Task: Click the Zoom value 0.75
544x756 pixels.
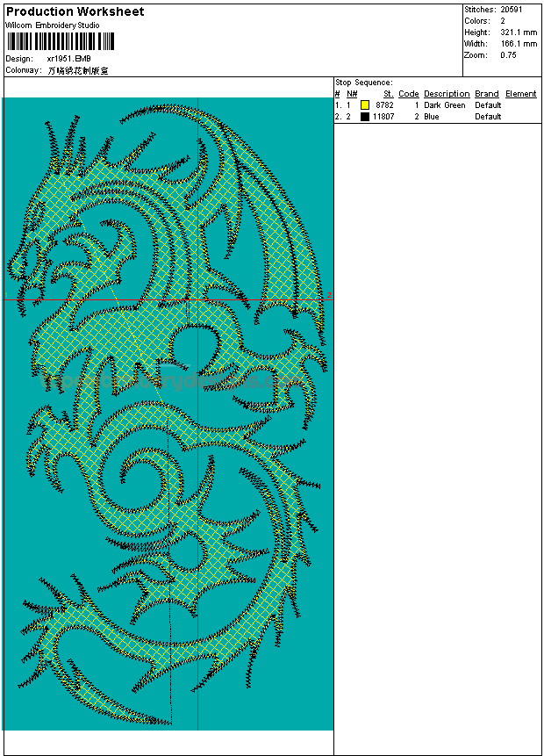Action: tap(508, 55)
